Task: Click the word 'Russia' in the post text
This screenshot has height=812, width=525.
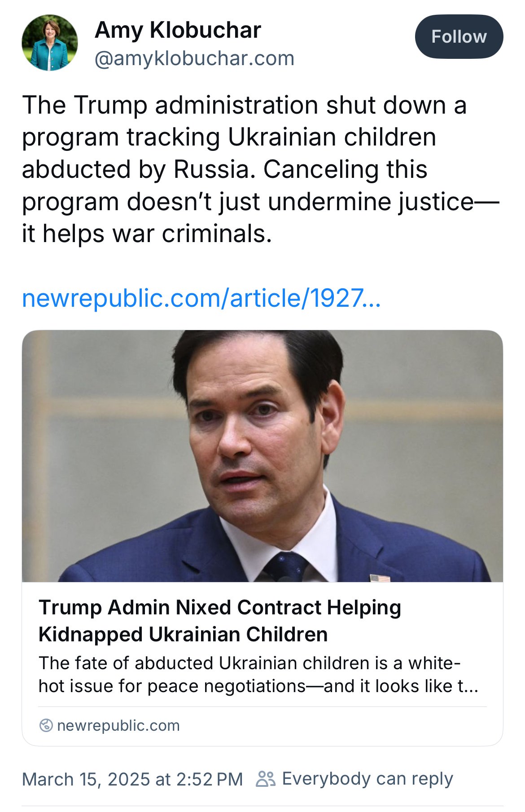Action: (210, 170)
